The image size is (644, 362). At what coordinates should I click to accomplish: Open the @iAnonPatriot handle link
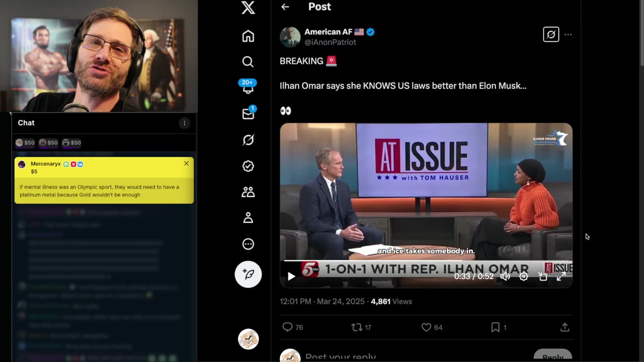click(330, 42)
